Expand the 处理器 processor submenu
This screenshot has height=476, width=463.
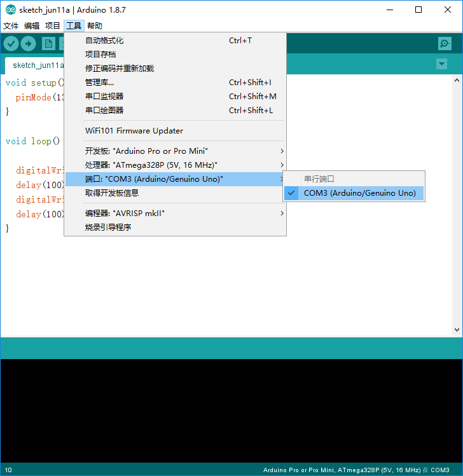point(176,165)
